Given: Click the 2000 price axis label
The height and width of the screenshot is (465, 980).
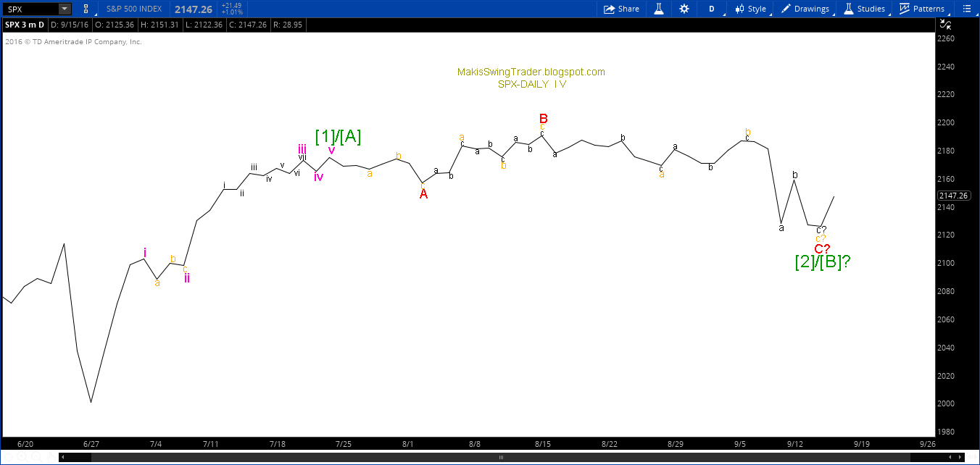Looking at the screenshot, I should click(x=946, y=403).
